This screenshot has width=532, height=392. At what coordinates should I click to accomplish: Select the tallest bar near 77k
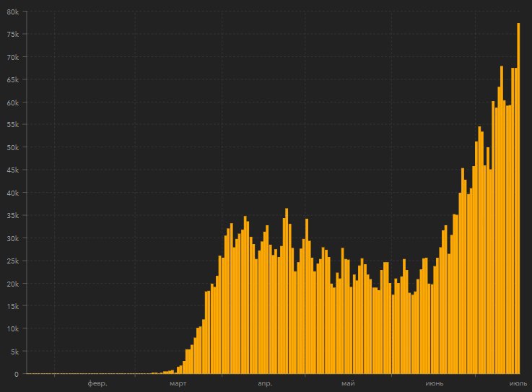click(518, 199)
